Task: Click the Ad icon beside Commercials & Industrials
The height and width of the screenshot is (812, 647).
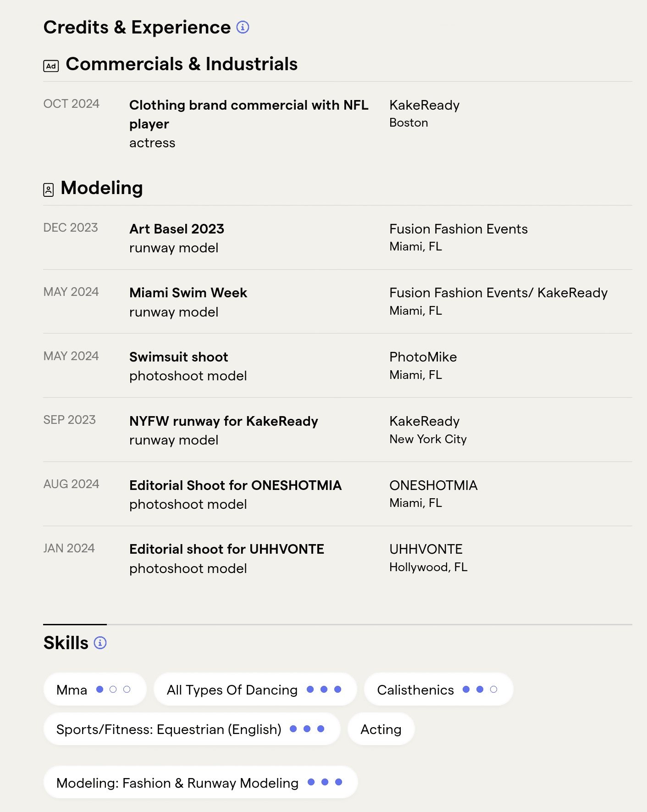Action: tap(51, 66)
